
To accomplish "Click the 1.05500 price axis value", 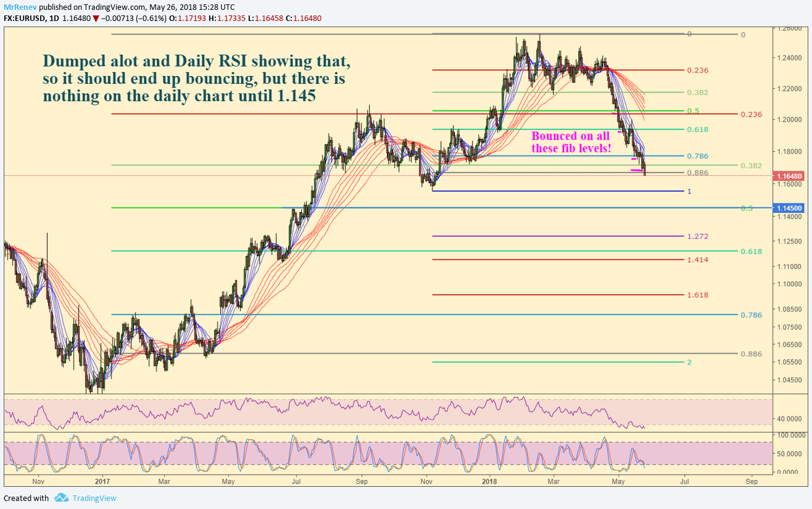I will [x=790, y=363].
